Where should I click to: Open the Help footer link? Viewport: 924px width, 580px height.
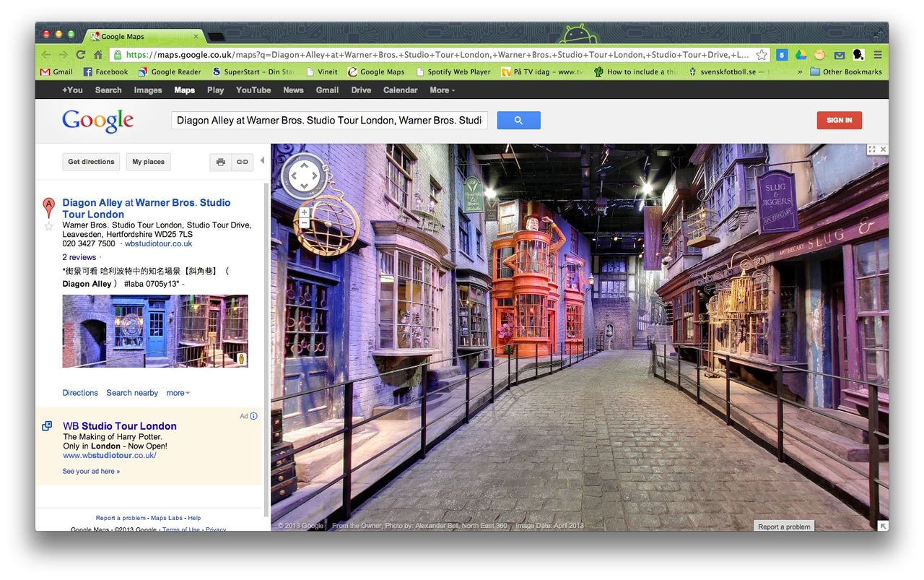[x=194, y=518]
